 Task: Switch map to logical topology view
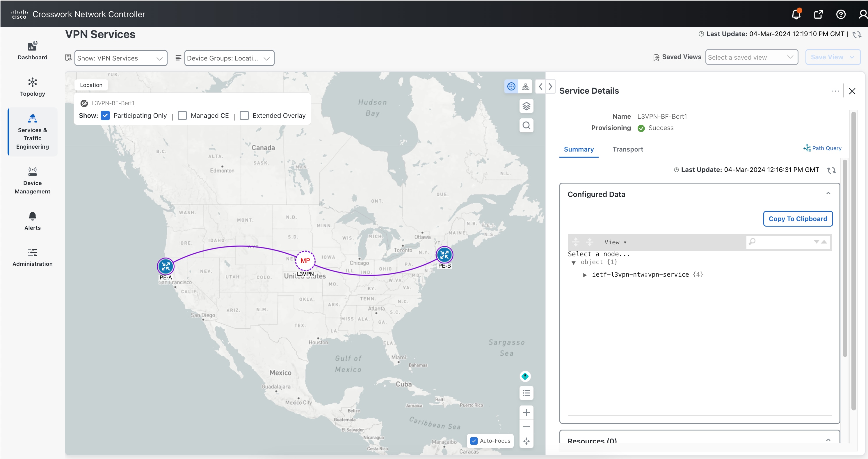point(525,86)
